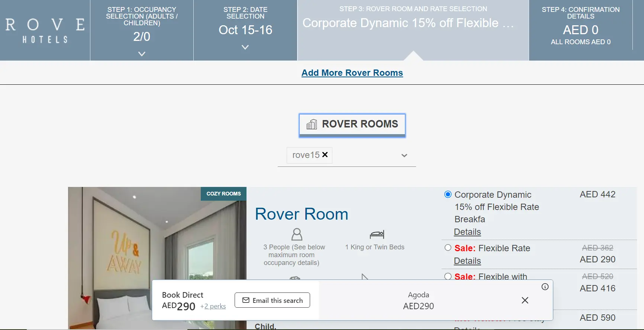Open Step 3 Rover Room and rate selection
The image size is (644, 330).
click(x=413, y=30)
